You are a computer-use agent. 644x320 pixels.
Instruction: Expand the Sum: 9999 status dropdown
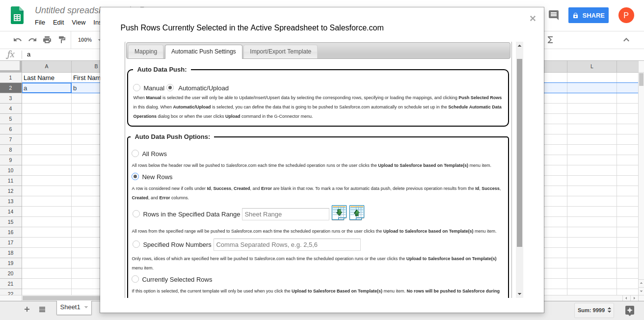(610, 310)
